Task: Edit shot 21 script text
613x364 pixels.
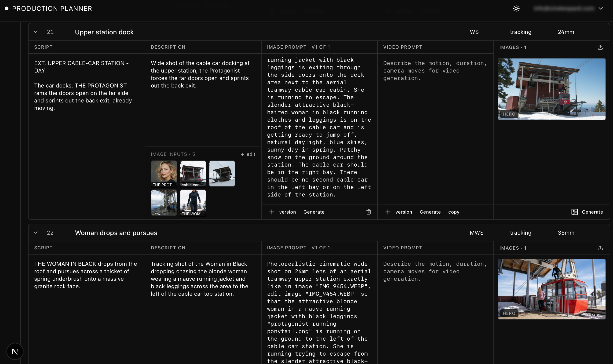Action: [83, 86]
